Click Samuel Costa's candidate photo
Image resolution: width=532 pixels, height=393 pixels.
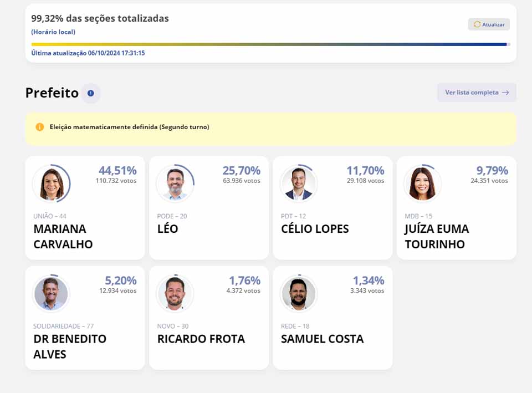299,294
